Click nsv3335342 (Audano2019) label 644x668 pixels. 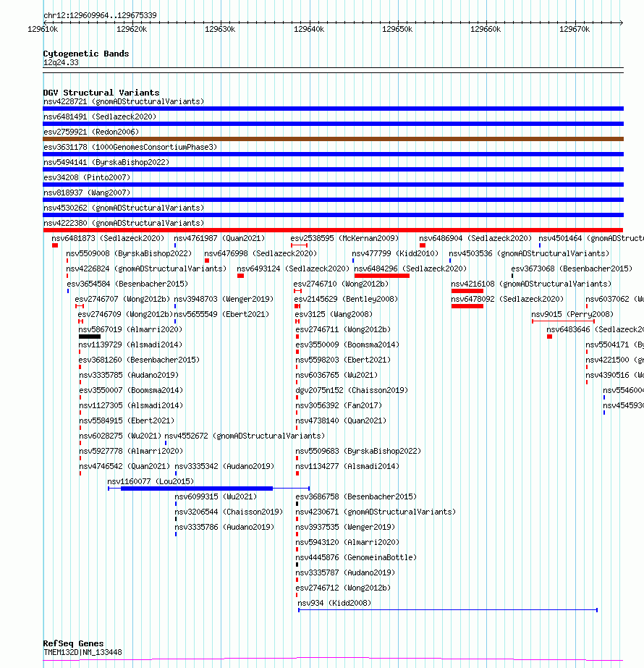point(224,467)
